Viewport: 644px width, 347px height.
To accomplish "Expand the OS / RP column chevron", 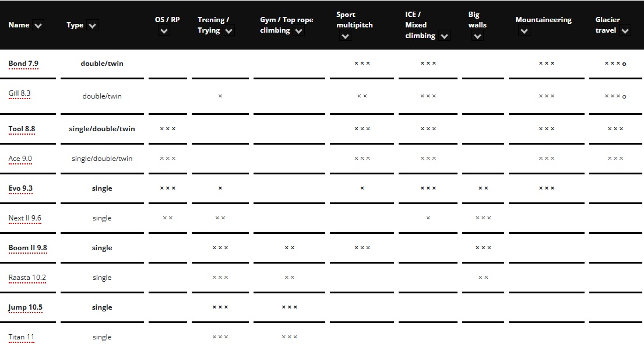I will pos(164,31).
